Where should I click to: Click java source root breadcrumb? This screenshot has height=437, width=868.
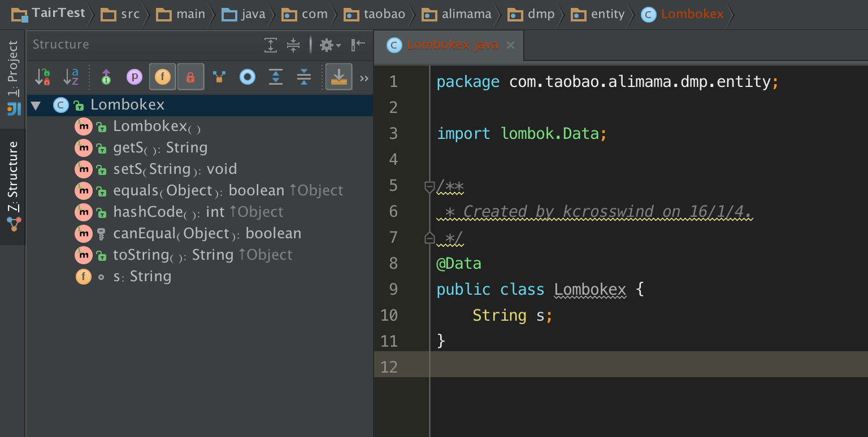pyautogui.click(x=244, y=14)
